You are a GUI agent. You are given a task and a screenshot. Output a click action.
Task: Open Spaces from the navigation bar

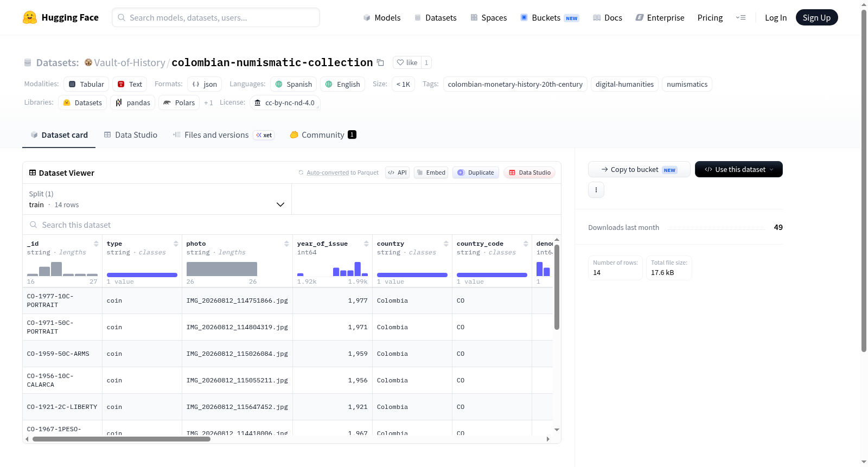click(x=488, y=17)
